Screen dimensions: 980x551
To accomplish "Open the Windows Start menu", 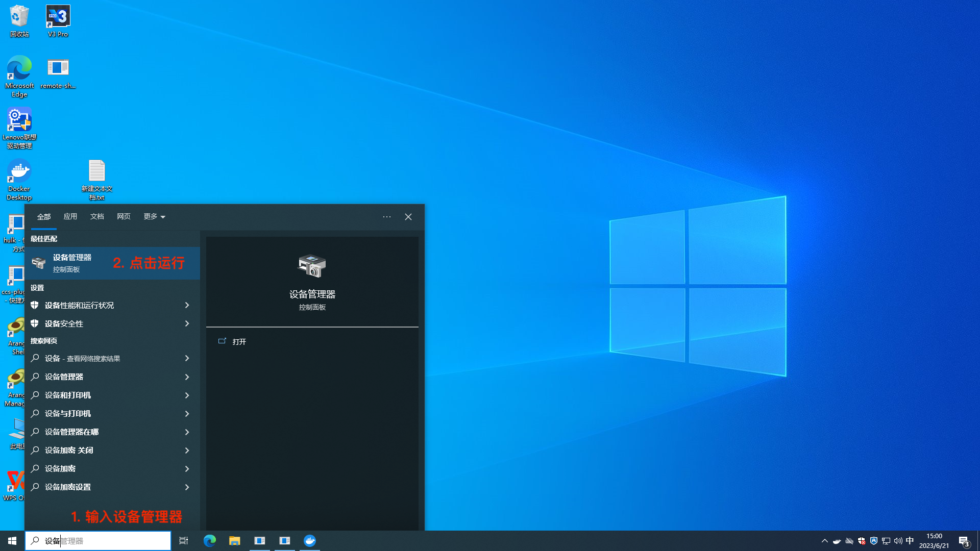I will [x=12, y=541].
